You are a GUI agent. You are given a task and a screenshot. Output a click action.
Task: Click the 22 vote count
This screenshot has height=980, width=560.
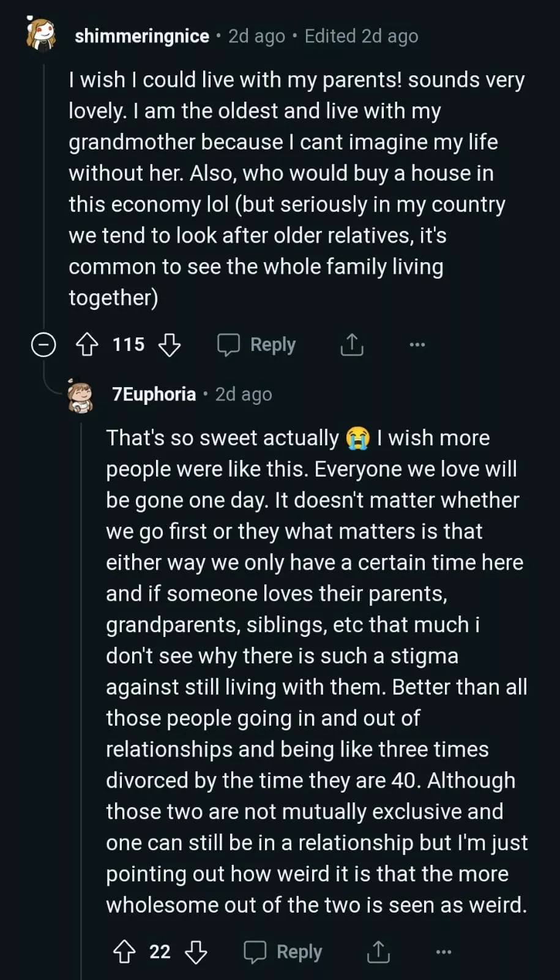[x=160, y=952]
